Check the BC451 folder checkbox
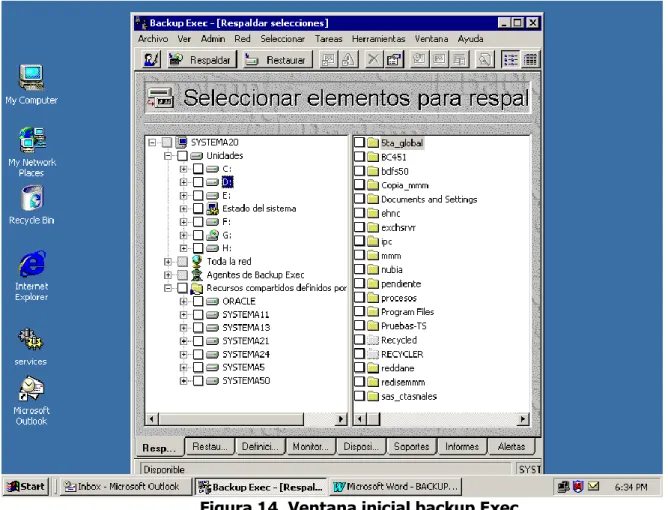 click(x=360, y=157)
